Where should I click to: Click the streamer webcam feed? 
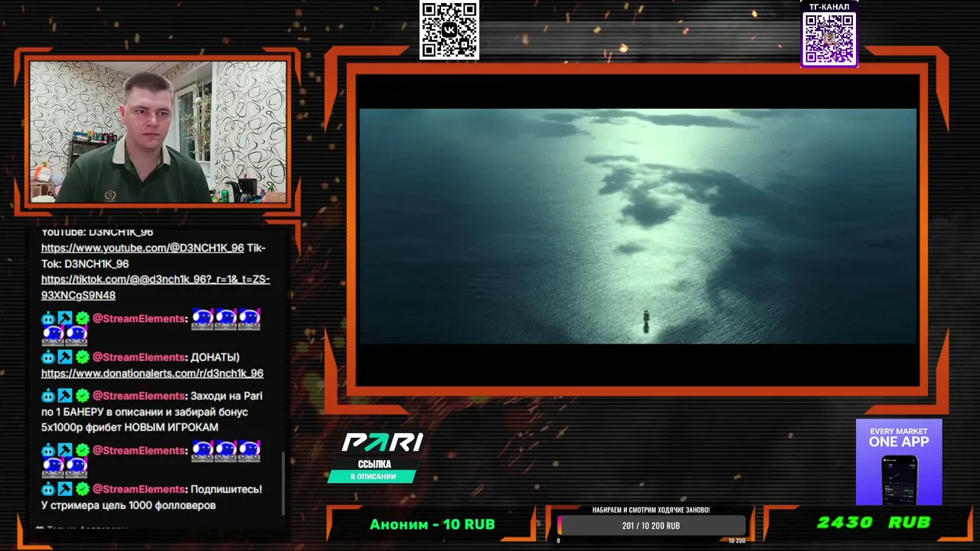158,132
